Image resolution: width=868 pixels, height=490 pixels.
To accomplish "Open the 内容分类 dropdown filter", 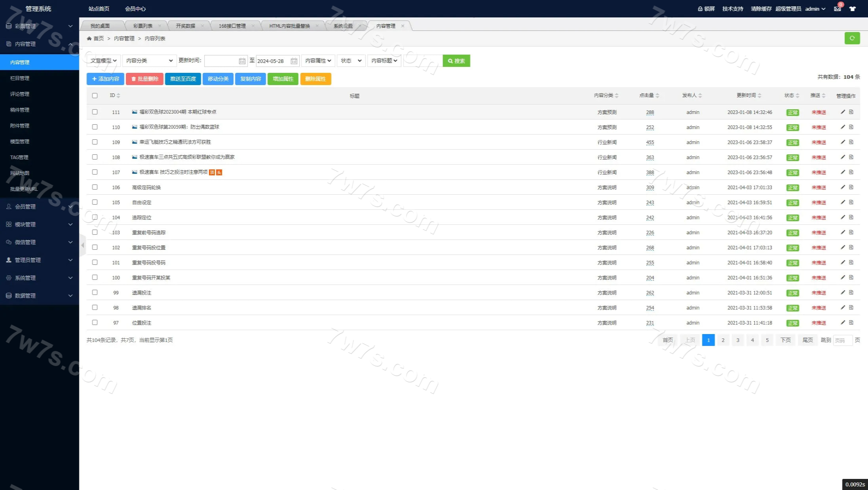I will click(x=149, y=61).
